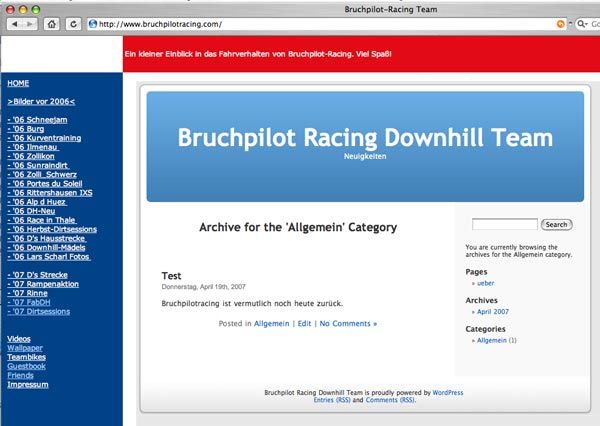Click the site globe icon in address bar
This screenshot has height=426, width=600.
click(x=93, y=24)
